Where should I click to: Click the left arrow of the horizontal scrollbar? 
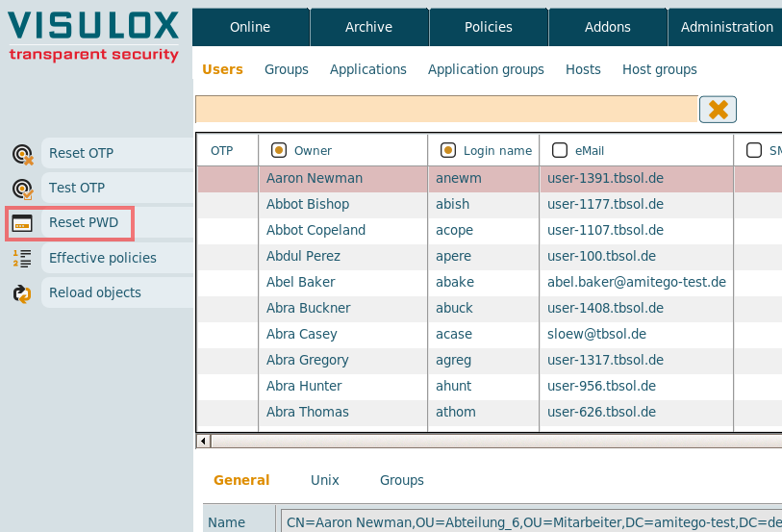(x=202, y=441)
